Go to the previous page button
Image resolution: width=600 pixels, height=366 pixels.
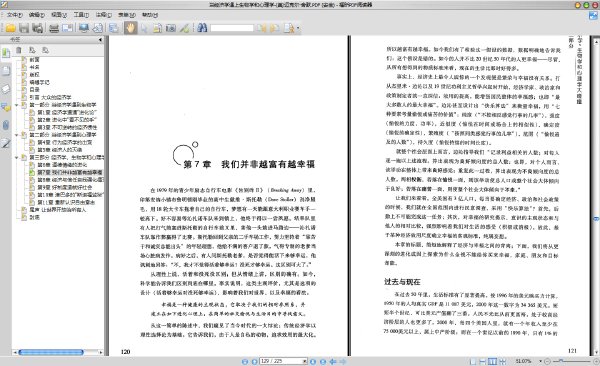pyautogui.click(x=254, y=361)
